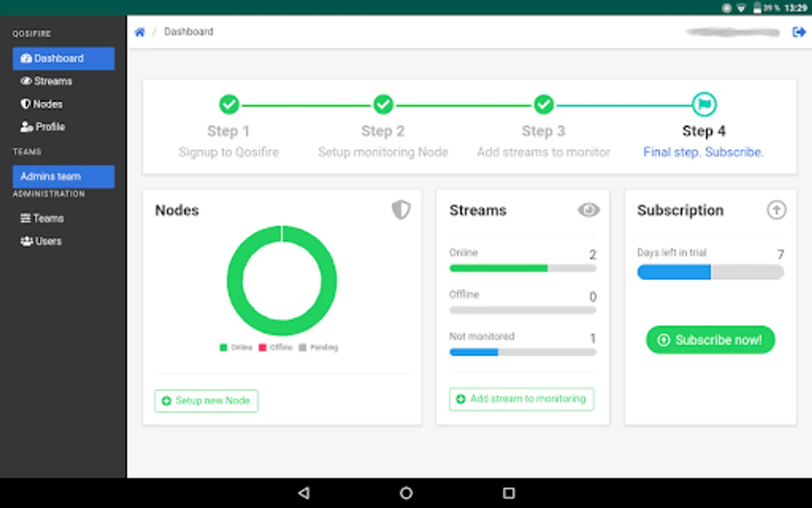Click the 'Dashboard' breadcrumb text
The width and height of the screenshot is (812, 508).
189,32
